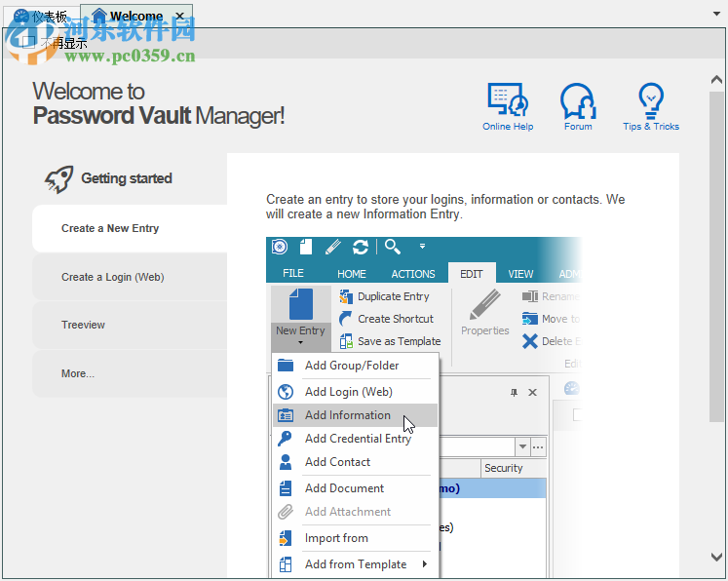Open the EDIT ribbon tab

pos(472,274)
